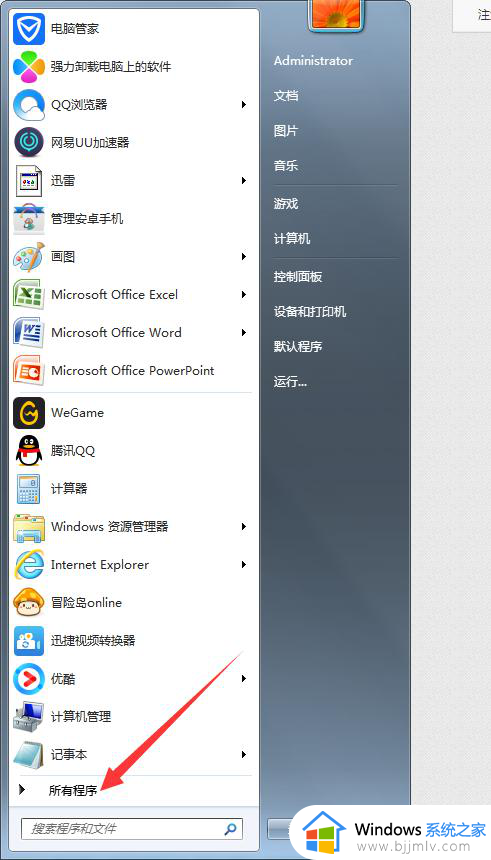Click 运行... to open Run dialog
Screen dimensions: 491x860
290,382
